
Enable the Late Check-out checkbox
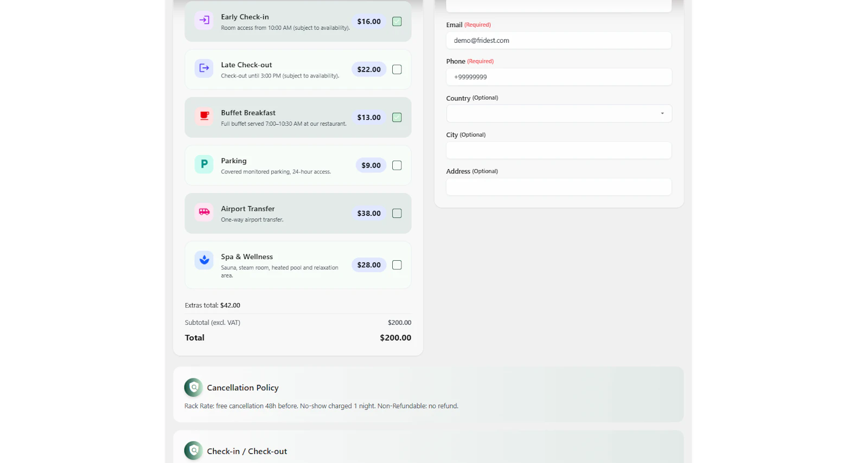click(x=397, y=69)
